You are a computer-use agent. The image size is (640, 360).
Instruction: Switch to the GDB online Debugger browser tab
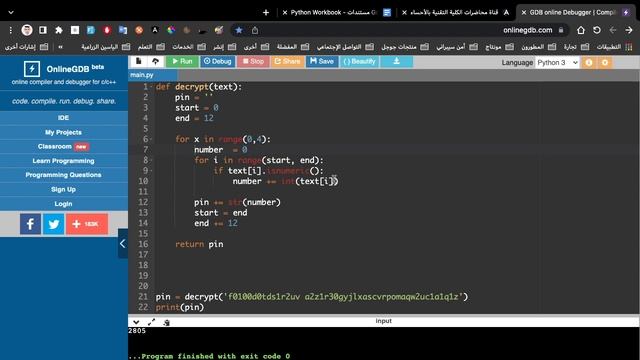(x=575, y=12)
